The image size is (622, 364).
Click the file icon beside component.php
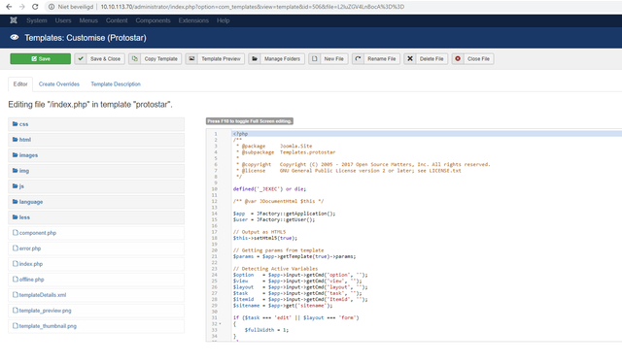[16, 233]
